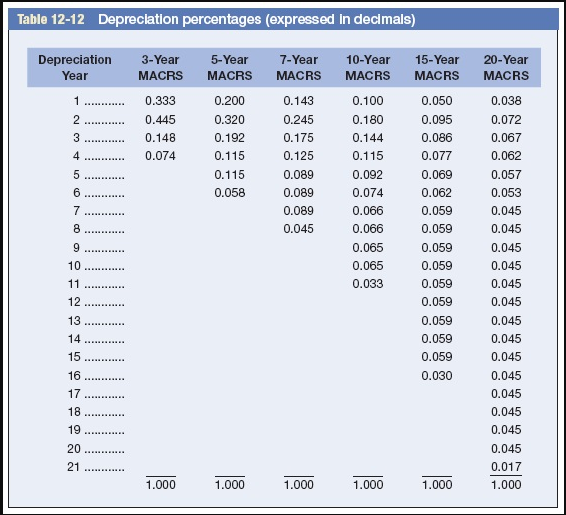The width and height of the screenshot is (566, 515).
Task: Click 0.066 in year 7 of 10-Year MACRS
Action: click(368, 210)
